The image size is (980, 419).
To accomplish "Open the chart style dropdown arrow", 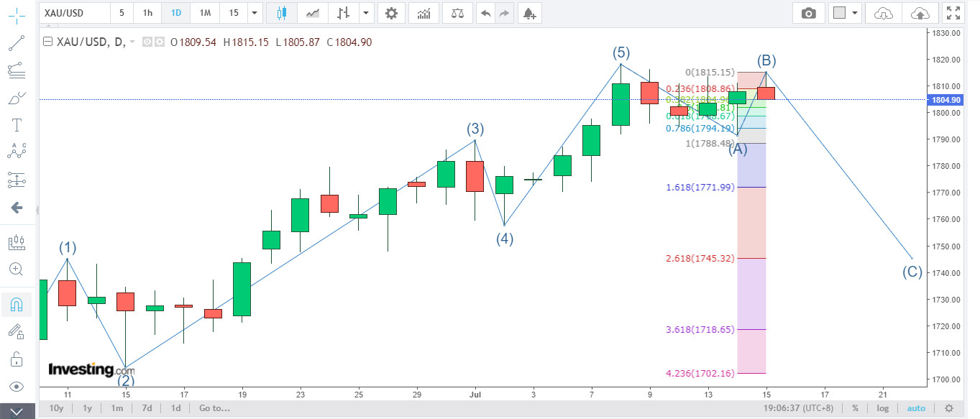I will 366,13.
